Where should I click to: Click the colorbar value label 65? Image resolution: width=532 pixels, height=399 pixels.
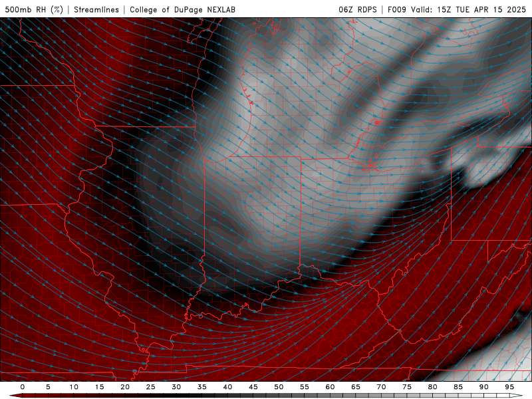pyautogui.click(x=356, y=387)
